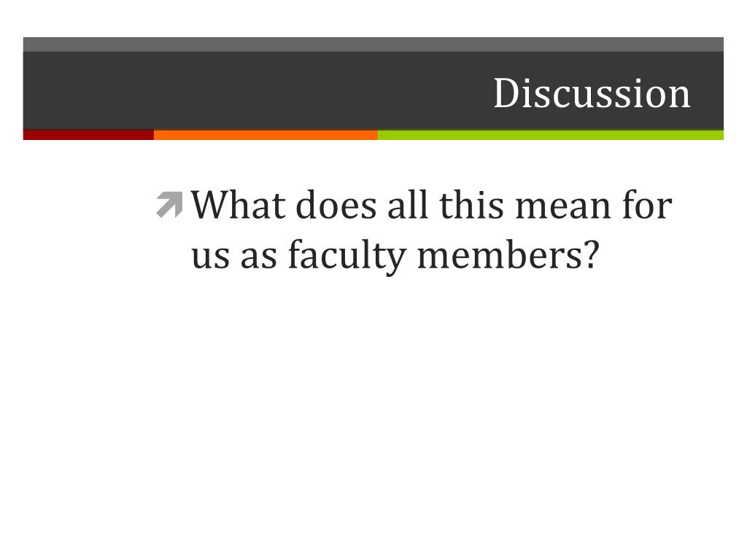
Task: Click the word "all" in bullet text
Action: coord(407,205)
